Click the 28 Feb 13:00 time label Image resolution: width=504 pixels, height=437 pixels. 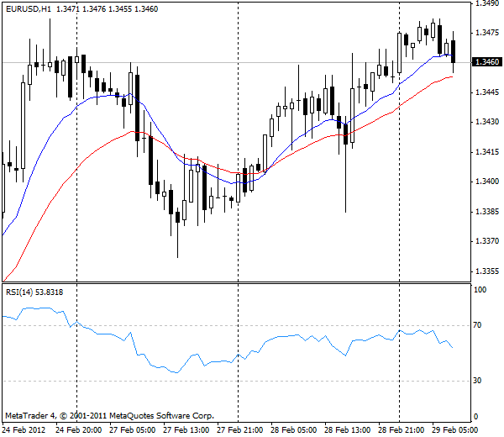[x=347, y=430]
